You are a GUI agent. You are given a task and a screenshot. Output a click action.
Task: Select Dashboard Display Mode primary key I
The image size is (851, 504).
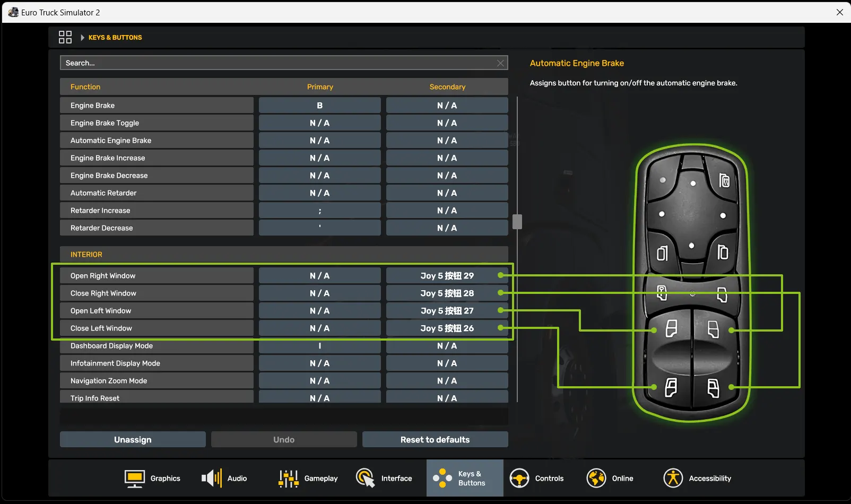320,345
